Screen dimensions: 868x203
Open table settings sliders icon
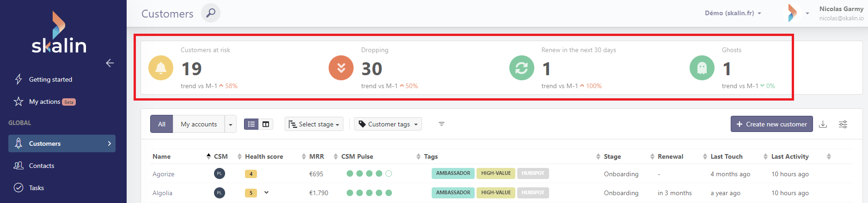click(843, 124)
